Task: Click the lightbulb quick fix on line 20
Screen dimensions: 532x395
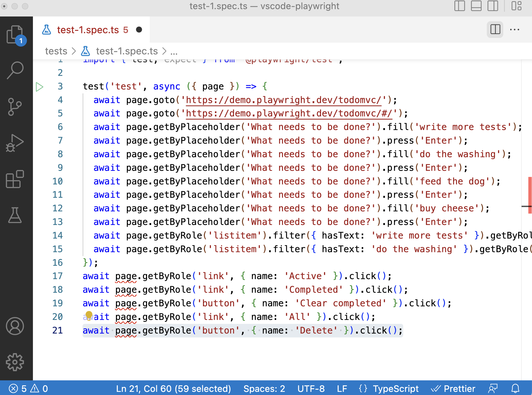Action: tap(89, 315)
